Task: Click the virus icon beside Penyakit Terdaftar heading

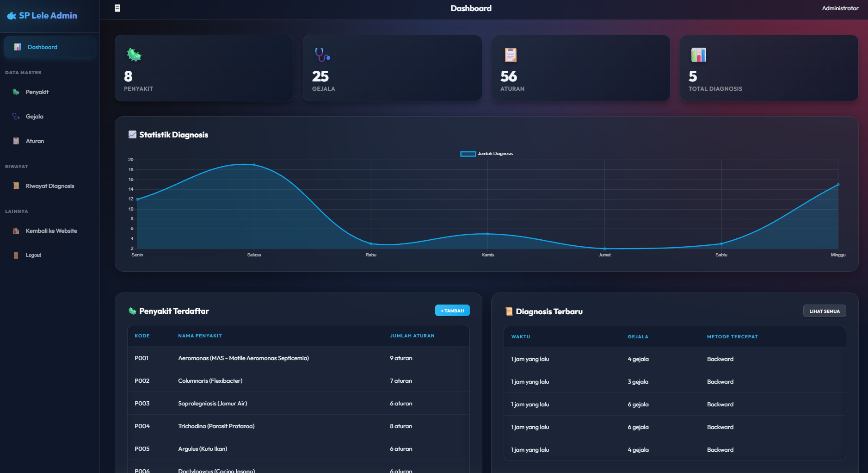Action: (132, 311)
